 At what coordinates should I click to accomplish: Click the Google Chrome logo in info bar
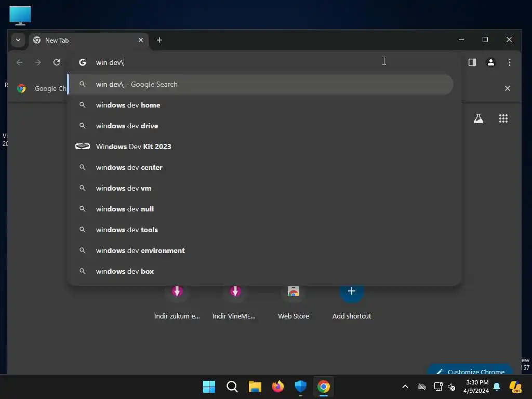pos(21,88)
